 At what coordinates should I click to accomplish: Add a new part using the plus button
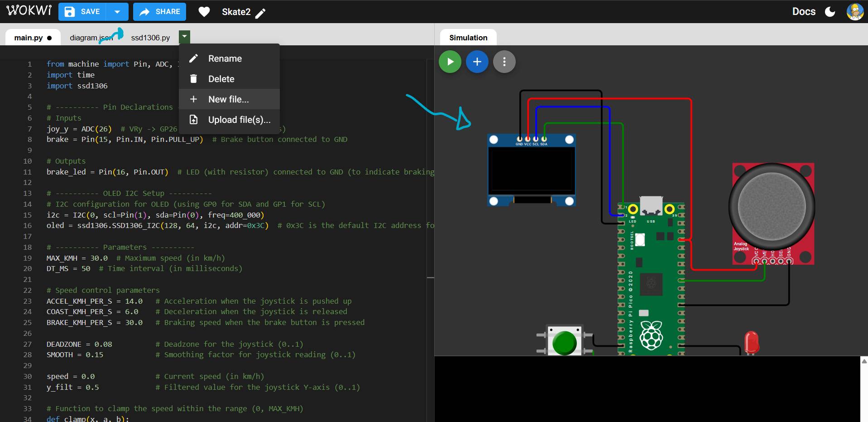click(x=477, y=61)
